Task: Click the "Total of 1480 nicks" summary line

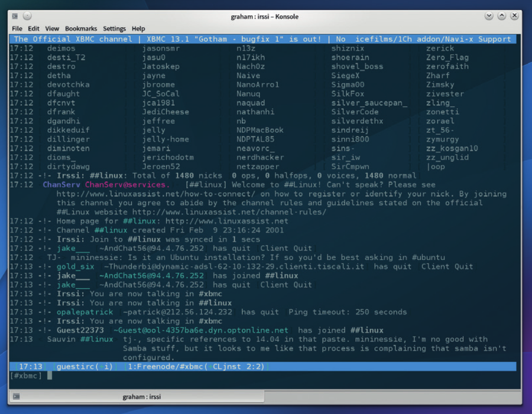Action: tap(213, 176)
